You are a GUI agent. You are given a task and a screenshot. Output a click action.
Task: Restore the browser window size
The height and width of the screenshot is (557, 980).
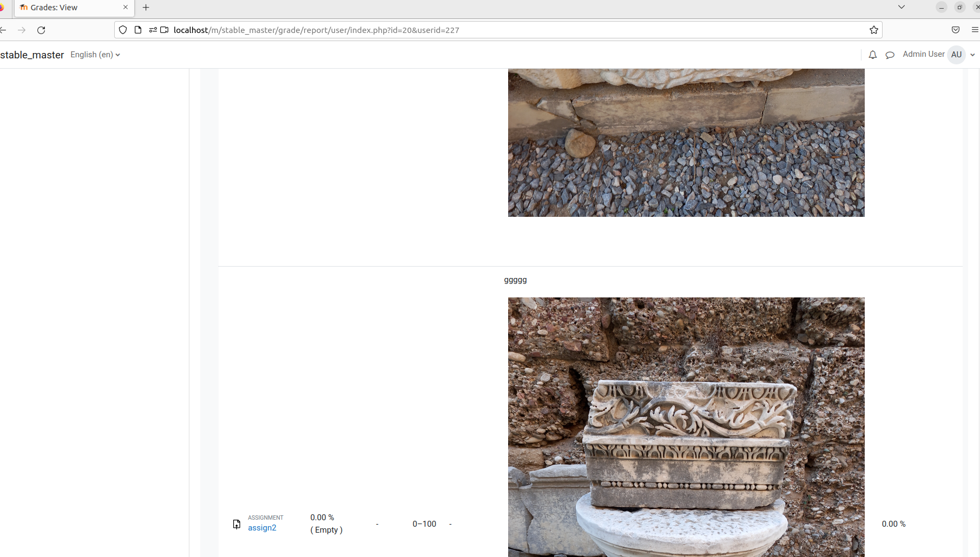pos(959,7)
